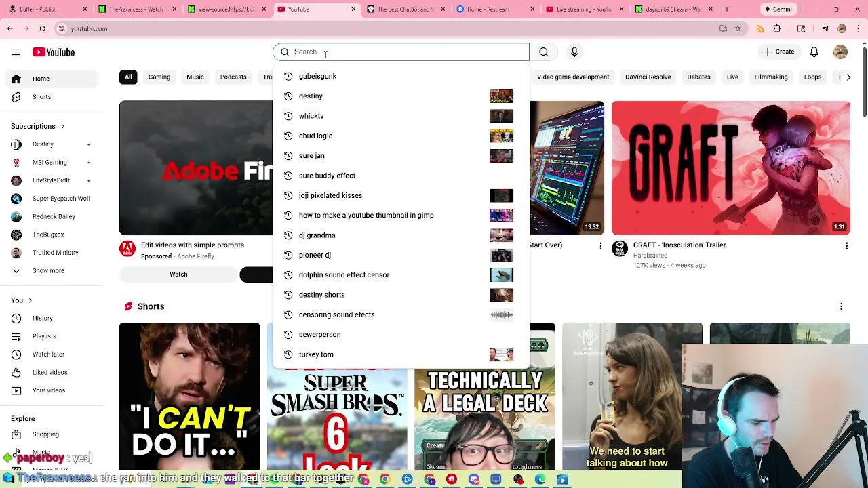Reload the page in browser toolbar
The width and height of the screenshot is (868, 488).
click(42, 28)
